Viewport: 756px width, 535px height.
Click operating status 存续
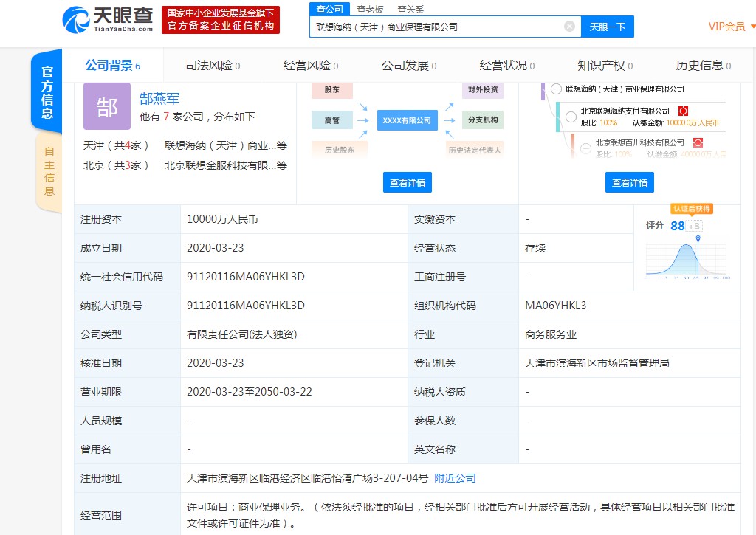535,248
